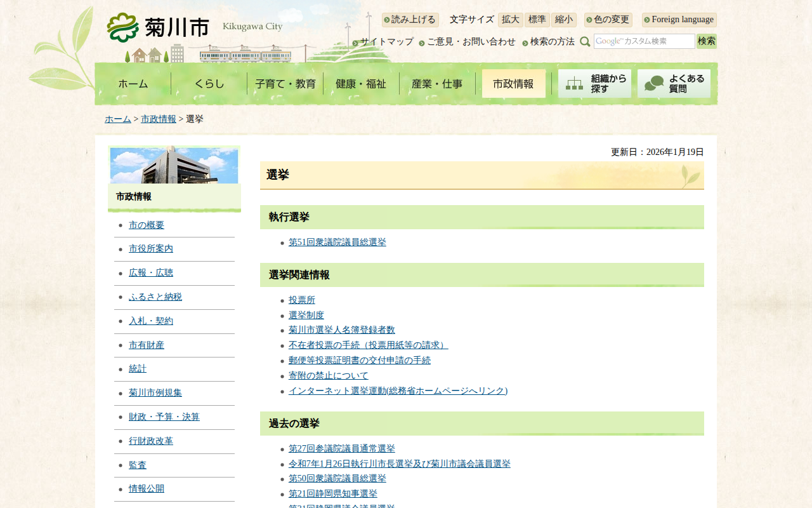Screen dimensions: 812x508
Task: Open 市政情報 navigation tab
Action: (x=513, y=84)
